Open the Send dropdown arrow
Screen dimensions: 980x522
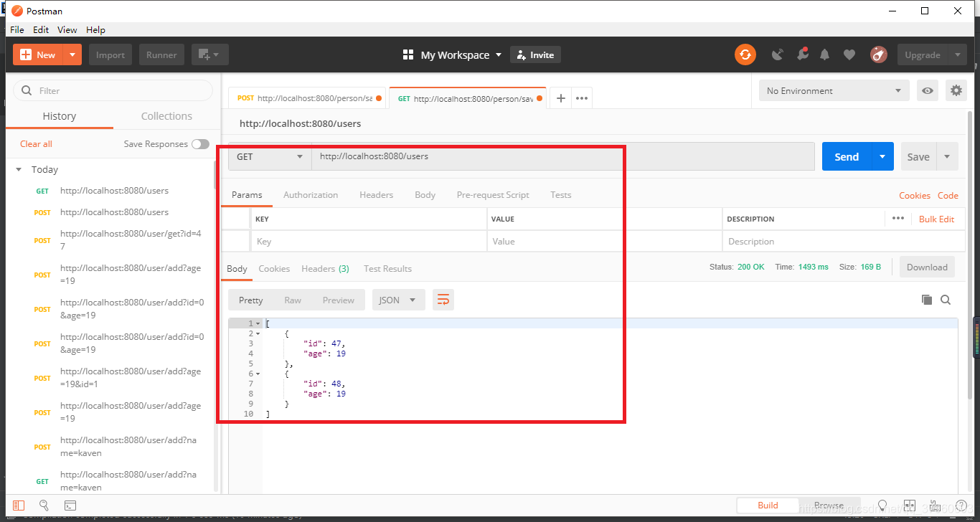882,156
